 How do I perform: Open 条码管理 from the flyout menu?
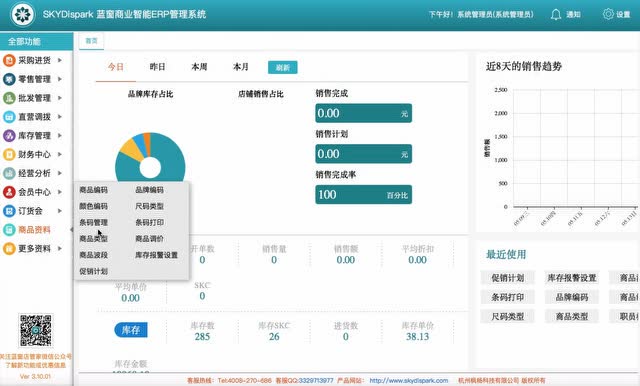pyautogui.click(x=93, y=222)
